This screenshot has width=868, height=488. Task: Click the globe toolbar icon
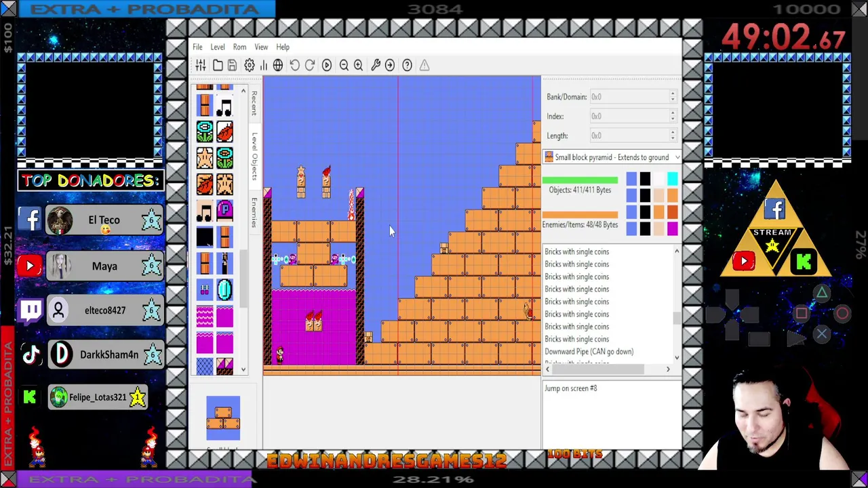click(x=278, y=65)
